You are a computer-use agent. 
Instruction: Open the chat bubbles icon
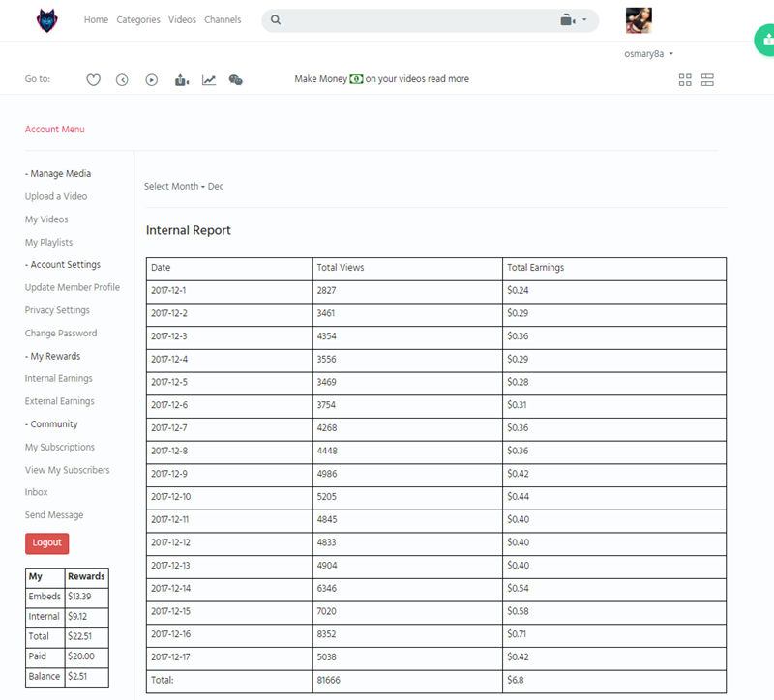[235, 80]
